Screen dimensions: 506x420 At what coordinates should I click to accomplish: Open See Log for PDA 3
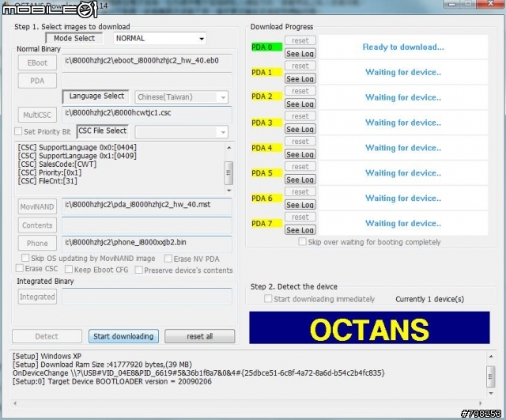click(x=300, y=129)
